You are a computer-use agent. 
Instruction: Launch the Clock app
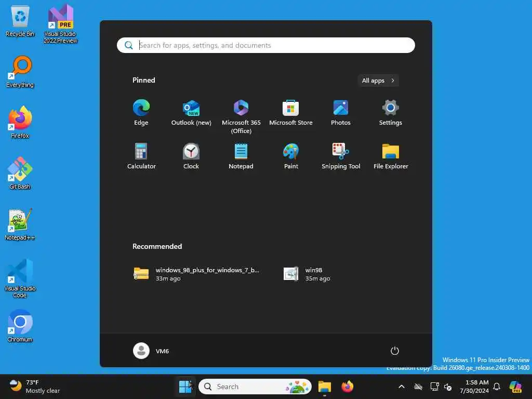click(x=191, y=156)
